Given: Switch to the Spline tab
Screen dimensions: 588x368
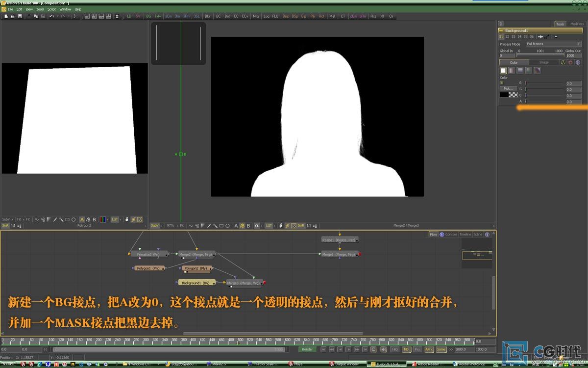Looking at the screenshot, I should tap(478, 235).
